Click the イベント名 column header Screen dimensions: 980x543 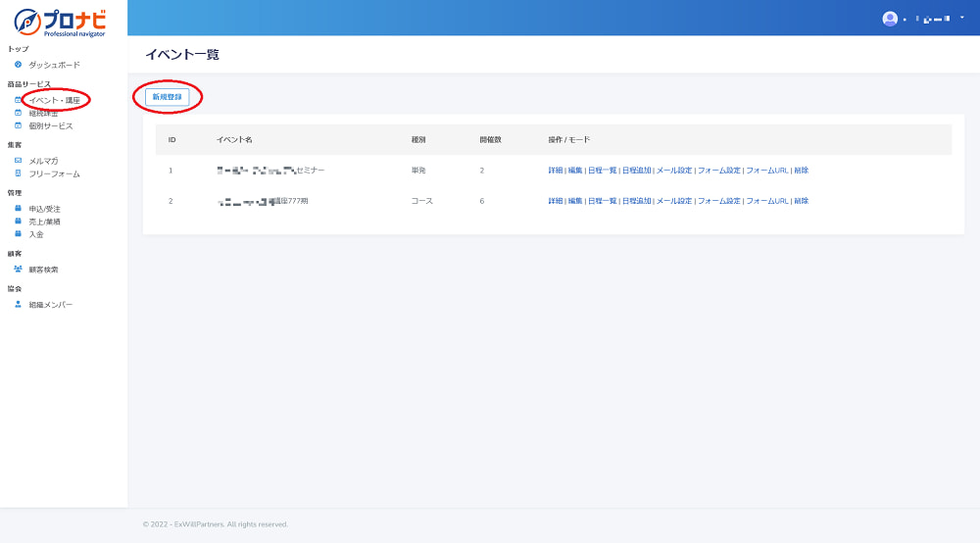234,139
